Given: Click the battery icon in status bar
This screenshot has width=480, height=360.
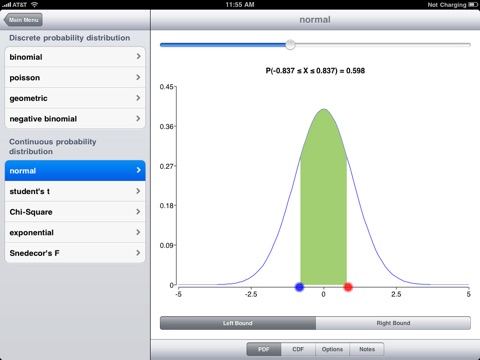Looking at the screenshot, I should (473, 5).
